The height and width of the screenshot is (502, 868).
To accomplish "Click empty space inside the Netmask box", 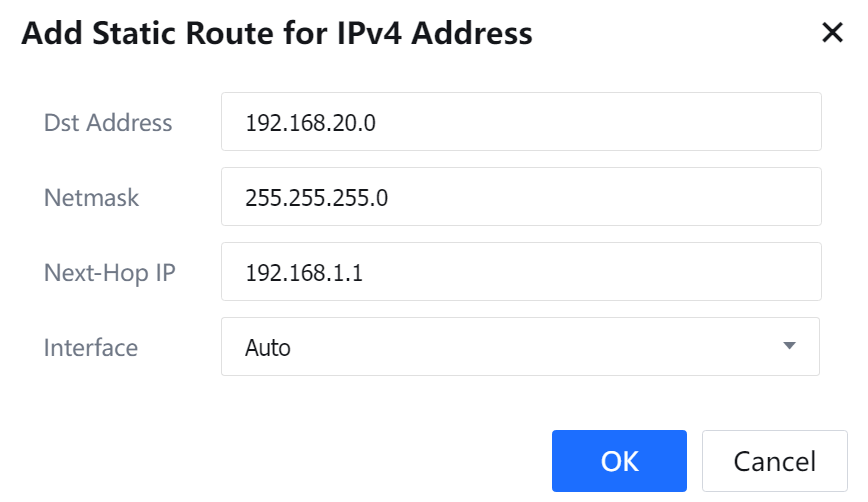I will click(x=620, y=197).
